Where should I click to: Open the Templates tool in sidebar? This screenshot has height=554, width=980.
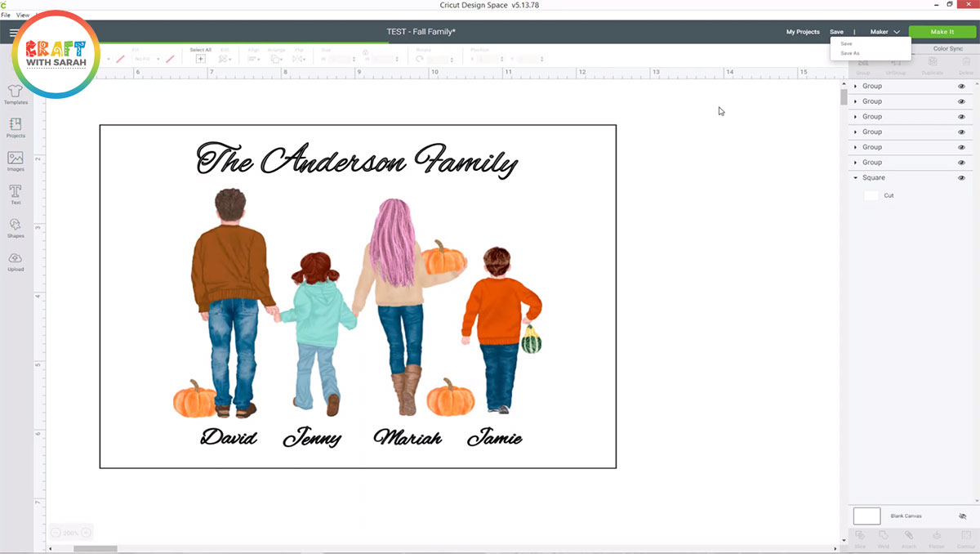16,93
